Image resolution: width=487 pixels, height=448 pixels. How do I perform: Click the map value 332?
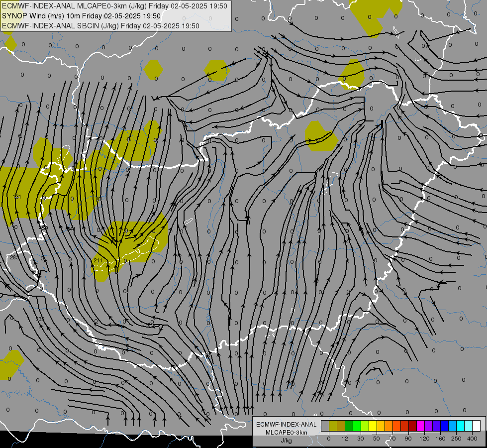(x=40, y=319)
